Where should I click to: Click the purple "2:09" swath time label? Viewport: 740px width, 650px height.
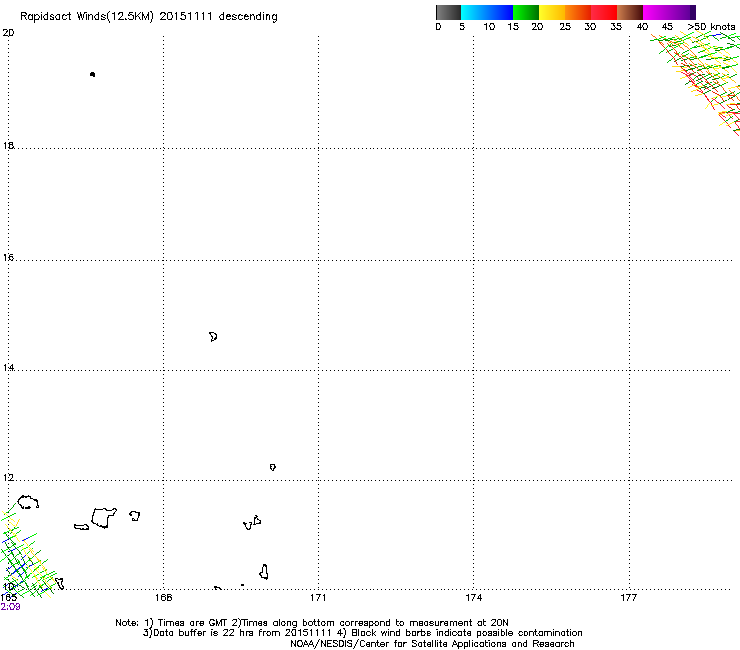tap(10, 607)
